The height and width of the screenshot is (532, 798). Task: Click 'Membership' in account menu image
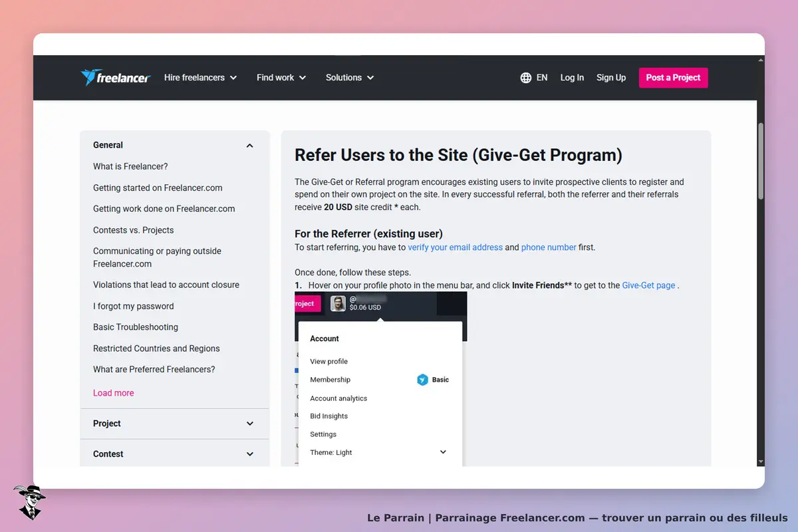330,380
